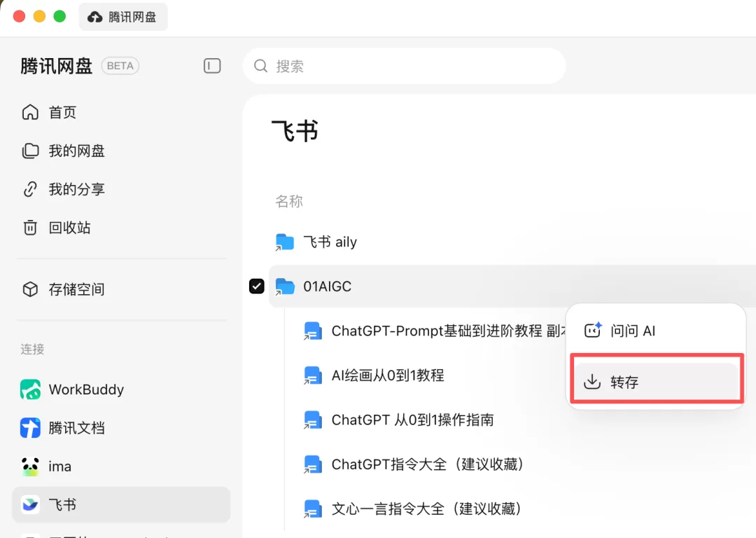This screenshot has height=538, width=756.
Task: Click the 01AIGC folder name
Action: pyautogui.click(x=328, y=286)
